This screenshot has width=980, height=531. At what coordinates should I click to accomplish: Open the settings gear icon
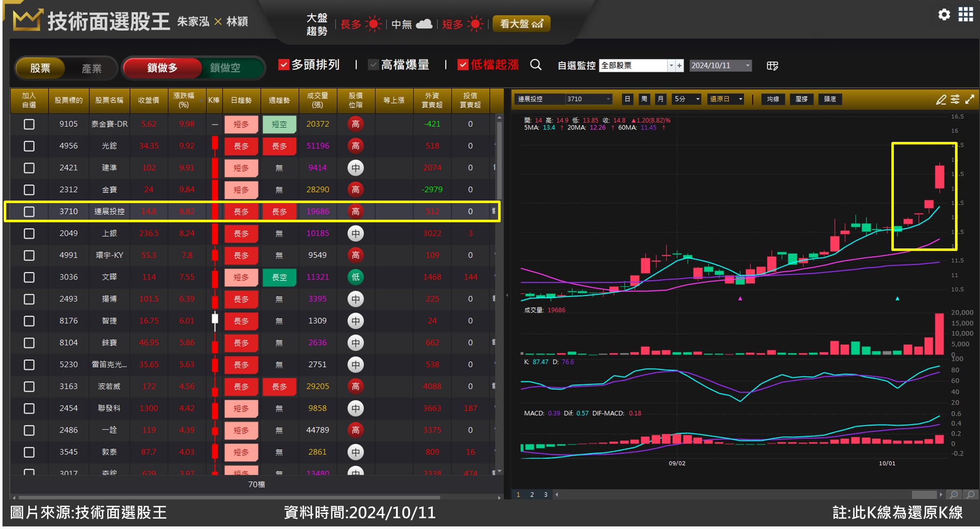(x=944, y=15)
